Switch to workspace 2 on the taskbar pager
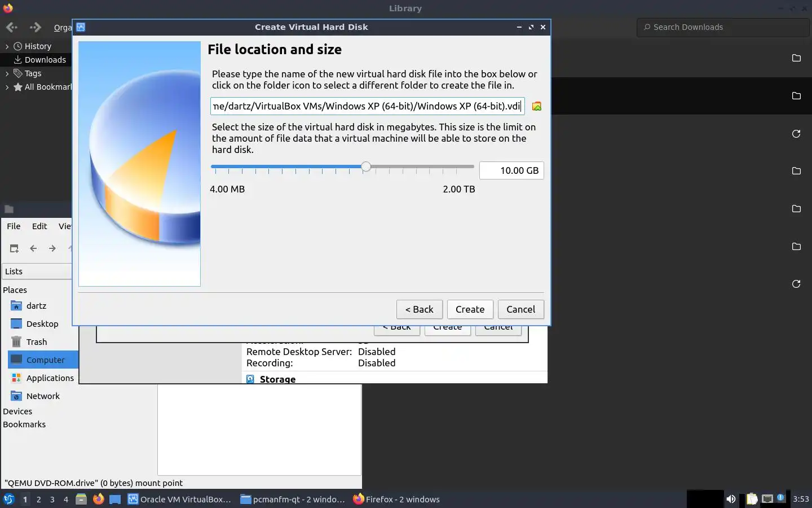 tap(38, 500)
